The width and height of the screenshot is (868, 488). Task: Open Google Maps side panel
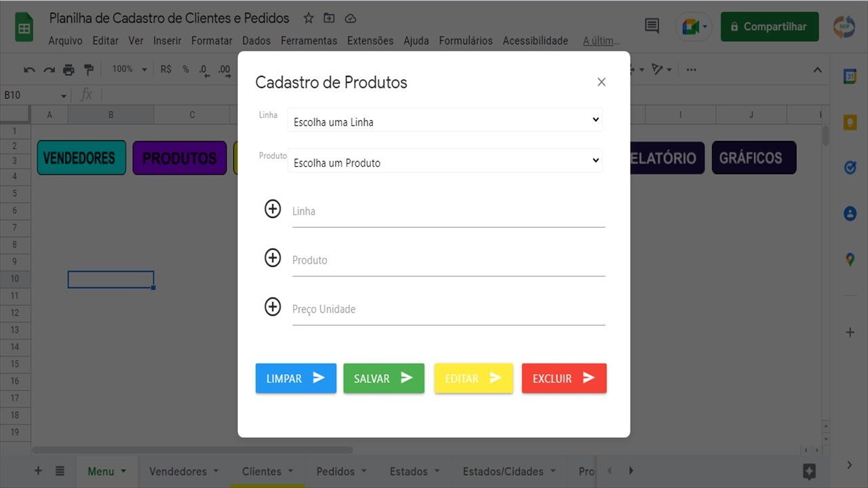click(850, 259)
